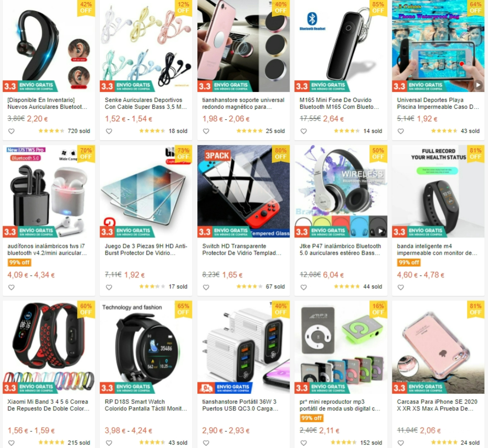Click 99% off badge under i7 earbuds
Viewport: 488px width, 448px height.
19,262
